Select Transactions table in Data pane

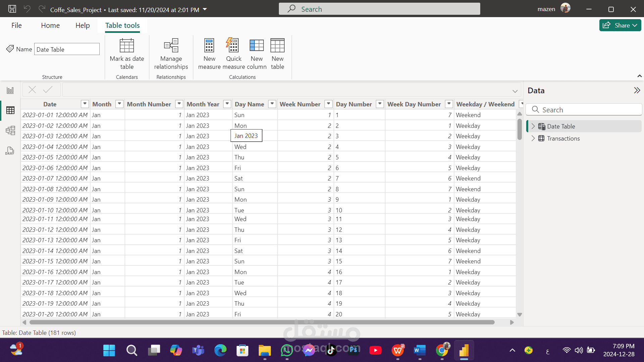pyautogui.click(x=563, y=138)
